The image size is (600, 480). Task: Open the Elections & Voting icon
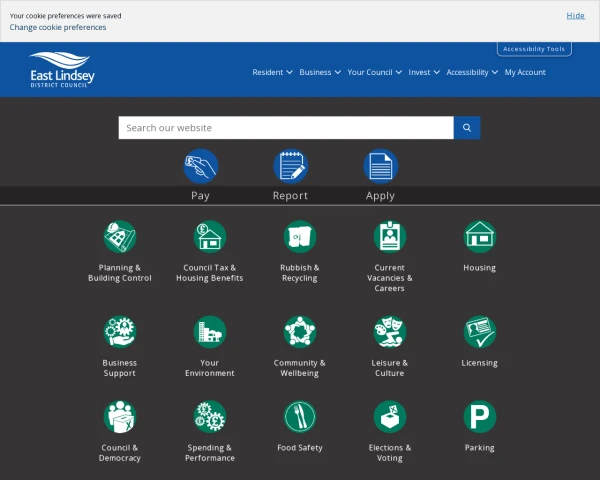tap(390, 417)
